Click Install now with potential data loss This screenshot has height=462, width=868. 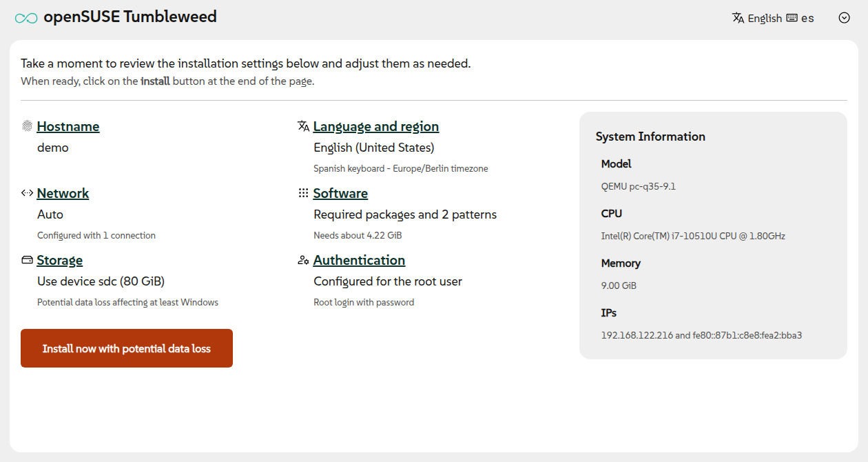click(126, 348)
